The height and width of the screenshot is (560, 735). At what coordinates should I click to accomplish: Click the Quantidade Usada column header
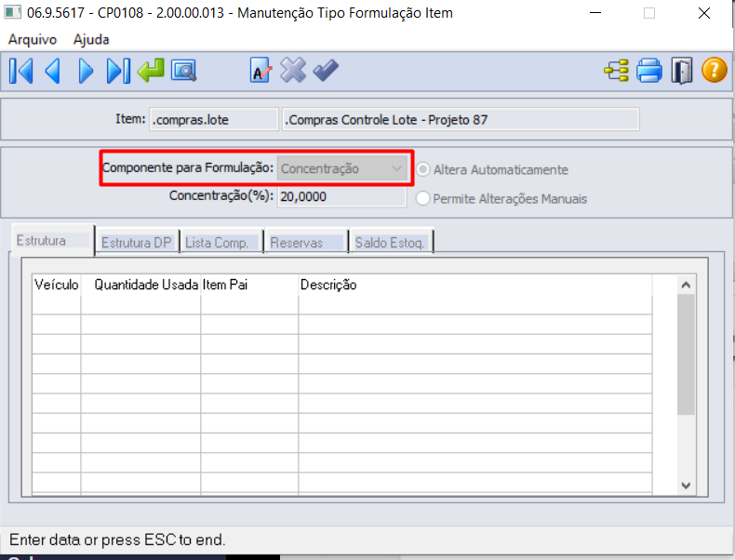[x=141, y=285]
